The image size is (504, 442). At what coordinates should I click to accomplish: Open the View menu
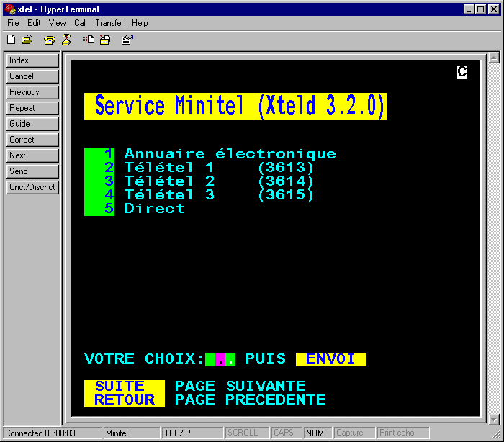pos(57,23)
